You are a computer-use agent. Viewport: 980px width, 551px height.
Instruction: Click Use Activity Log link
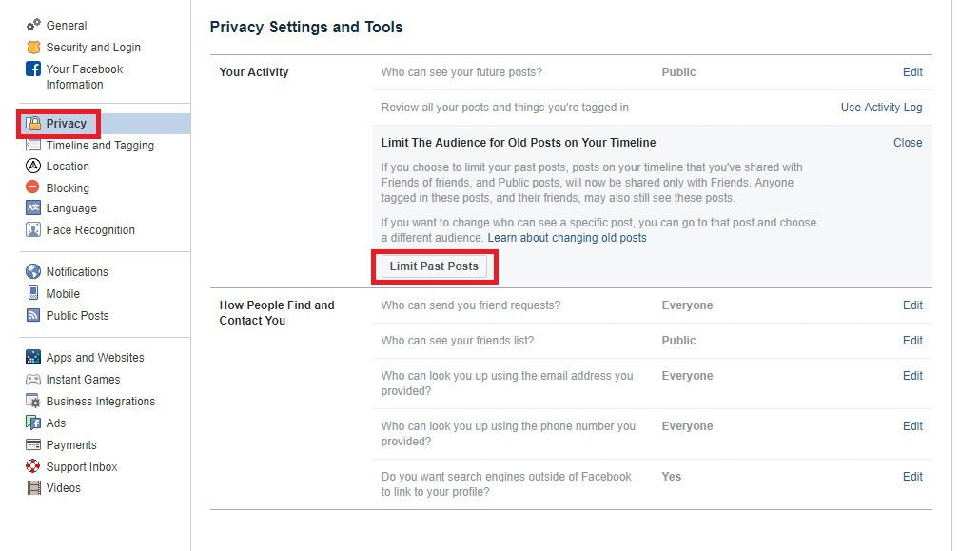coord(881,108)
